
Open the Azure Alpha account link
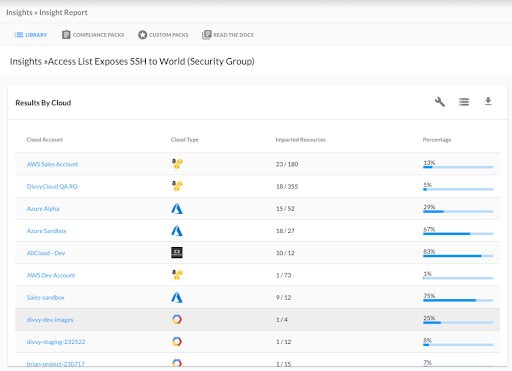(x=43, y=209)
